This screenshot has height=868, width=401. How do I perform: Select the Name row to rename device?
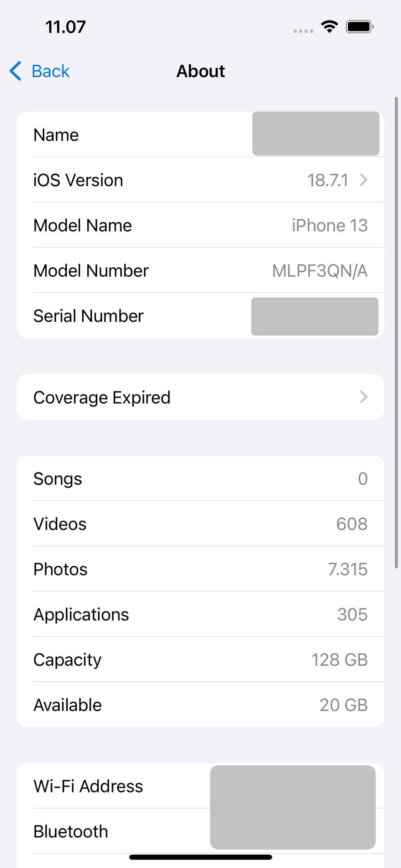(200, 135)
